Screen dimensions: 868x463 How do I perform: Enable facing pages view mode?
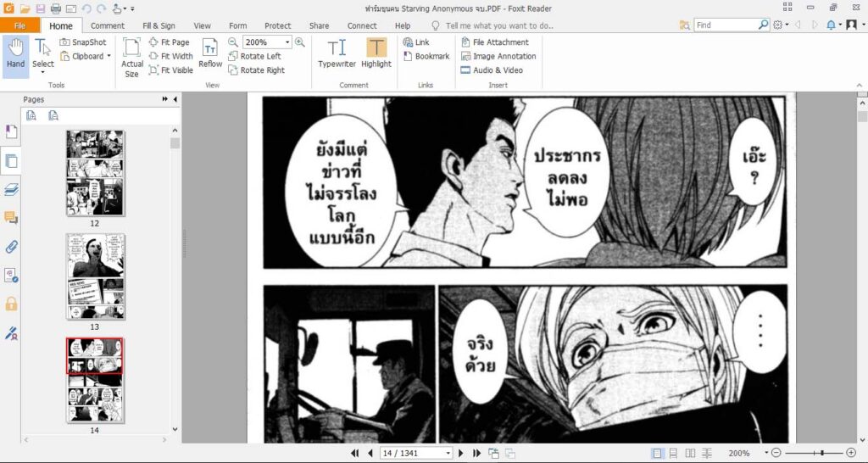click(x=690, y=453)
